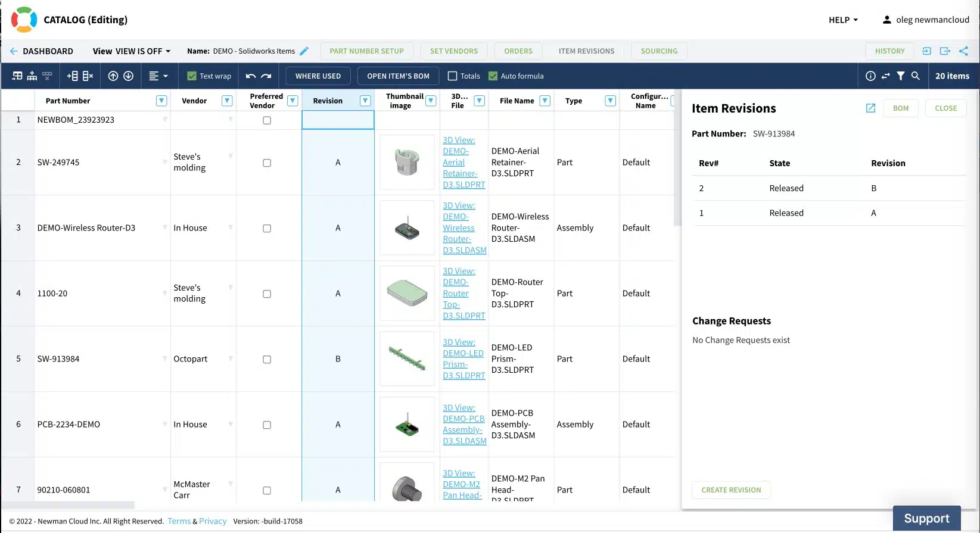Image resolution: width=980 pixels, height=533 pixels.
Task: Click the export icon beside History
Action: (945, 51)
